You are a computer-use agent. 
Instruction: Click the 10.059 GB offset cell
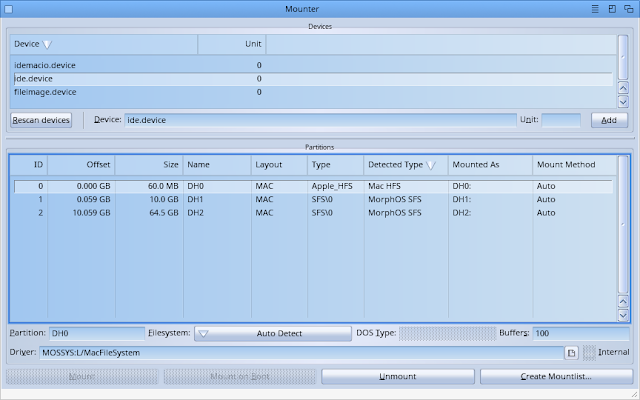pos(91,213)
